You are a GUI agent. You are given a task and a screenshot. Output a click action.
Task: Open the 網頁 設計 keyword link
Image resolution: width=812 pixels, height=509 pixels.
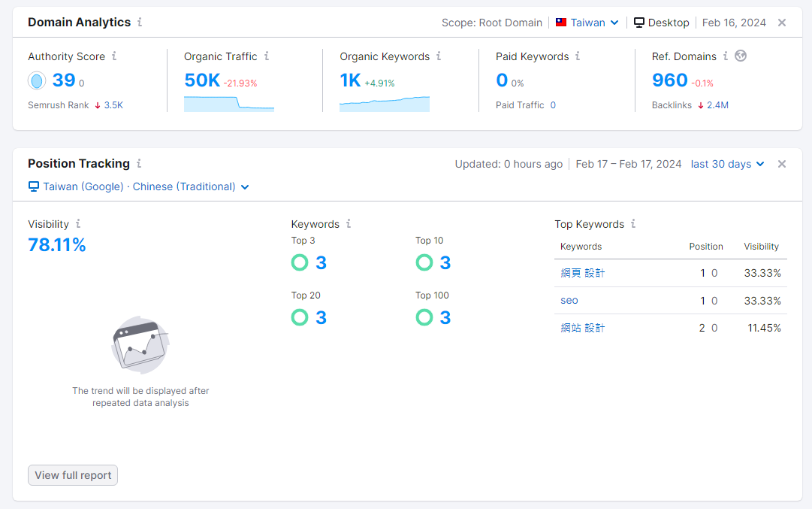click(581, 273)
